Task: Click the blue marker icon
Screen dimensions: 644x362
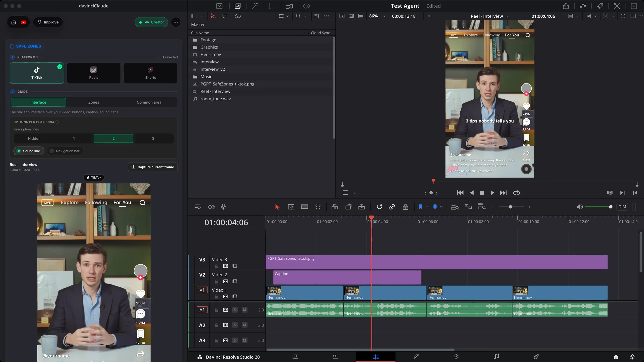Action: [435, 207]
